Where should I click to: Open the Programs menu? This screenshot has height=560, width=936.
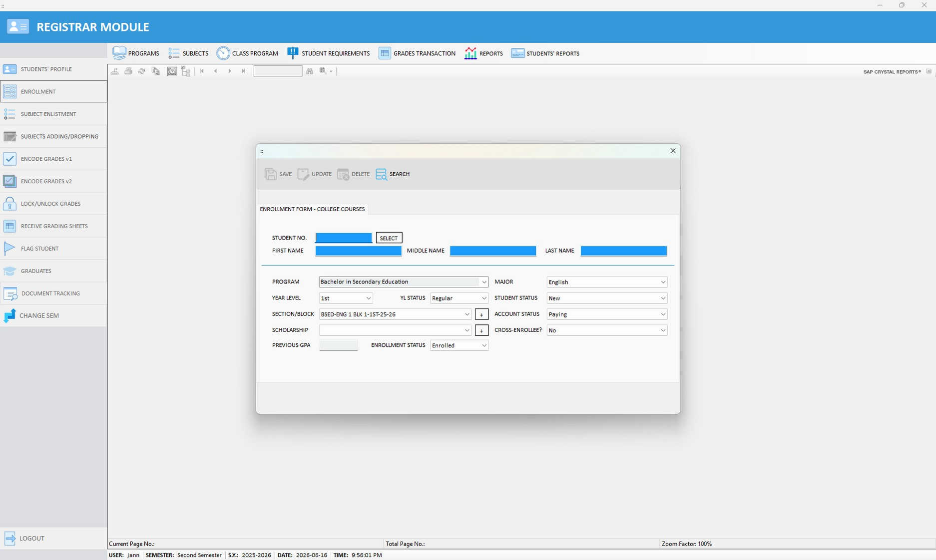136,53
